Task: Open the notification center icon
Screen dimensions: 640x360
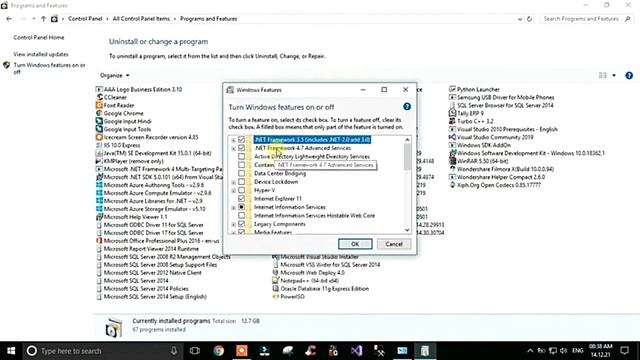Action: (x=624, y=351)
